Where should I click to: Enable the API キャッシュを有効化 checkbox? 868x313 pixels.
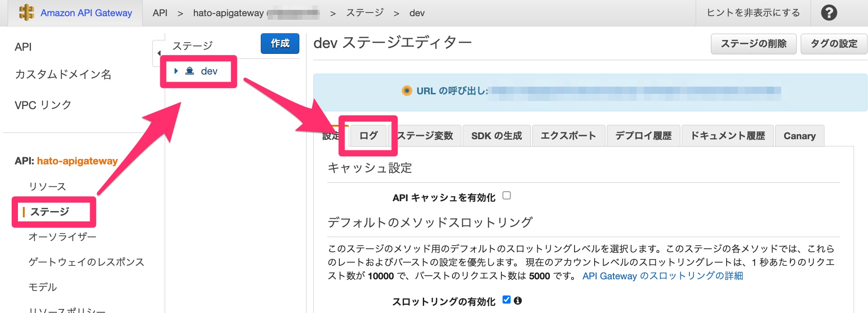[x=507, y=195]
